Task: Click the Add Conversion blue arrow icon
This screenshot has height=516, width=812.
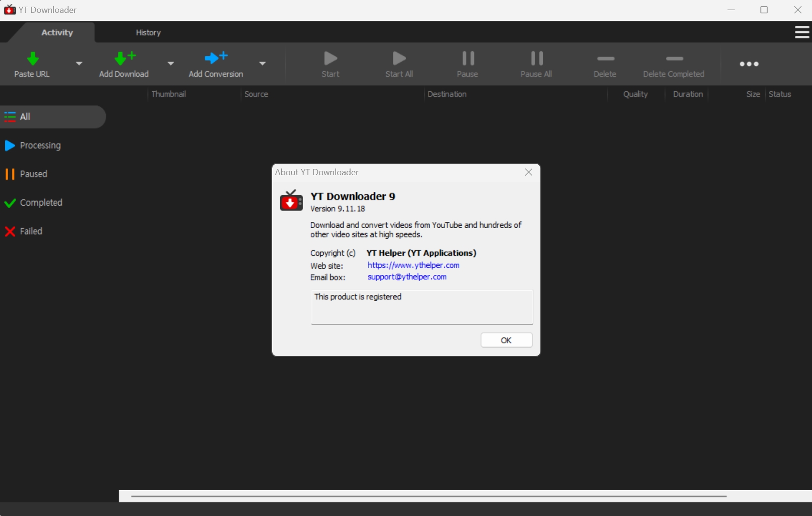Action: 216,58
